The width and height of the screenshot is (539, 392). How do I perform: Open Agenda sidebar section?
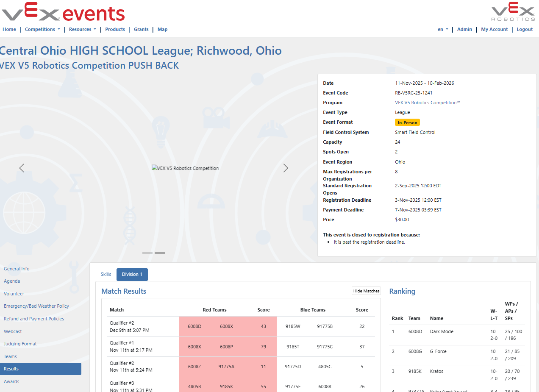coord(12,281)
